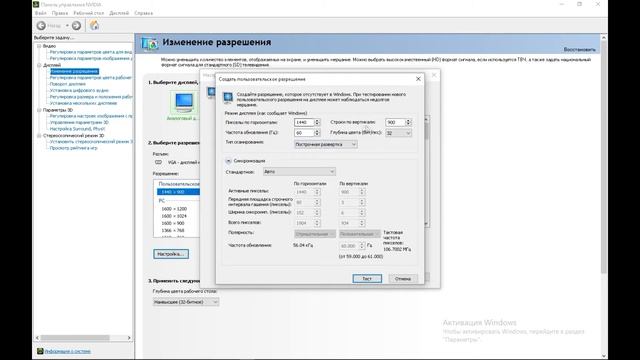Click the VGA connector icon
Screen dimensions: 640x360
click(x=158, y=162)
